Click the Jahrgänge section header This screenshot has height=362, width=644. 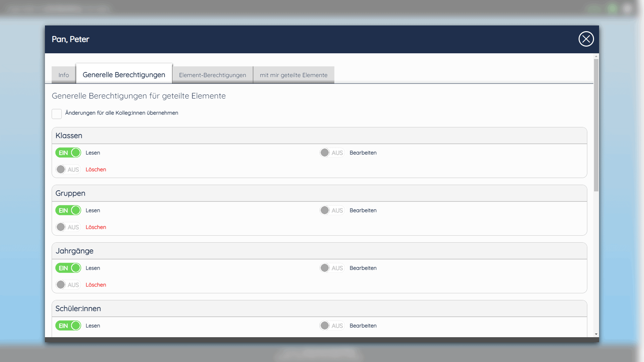pos(319,251)
